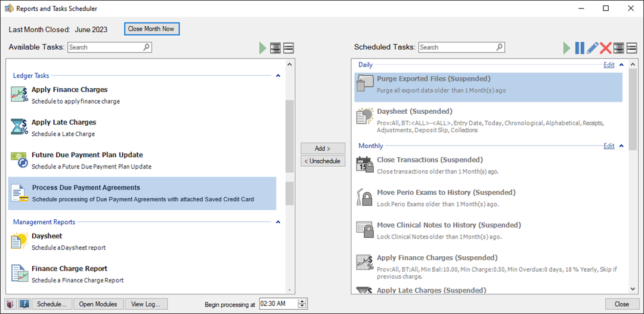Click the Begin processing time stepper arrows
The image size is (644, 314).
[x=302, y=304]
